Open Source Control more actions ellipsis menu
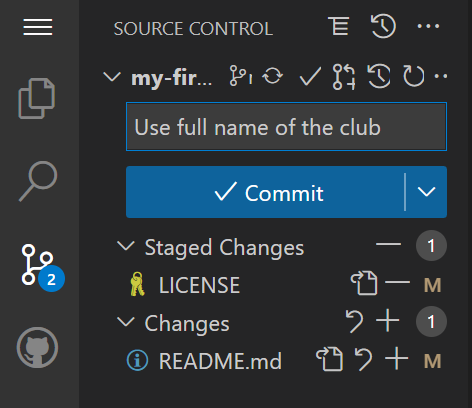The width and height of the screenshot is (472, 408). 428,26
